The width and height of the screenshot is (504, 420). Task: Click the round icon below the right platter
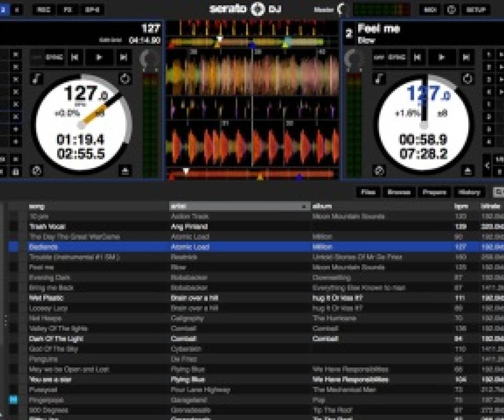click(x=379, y=171)
